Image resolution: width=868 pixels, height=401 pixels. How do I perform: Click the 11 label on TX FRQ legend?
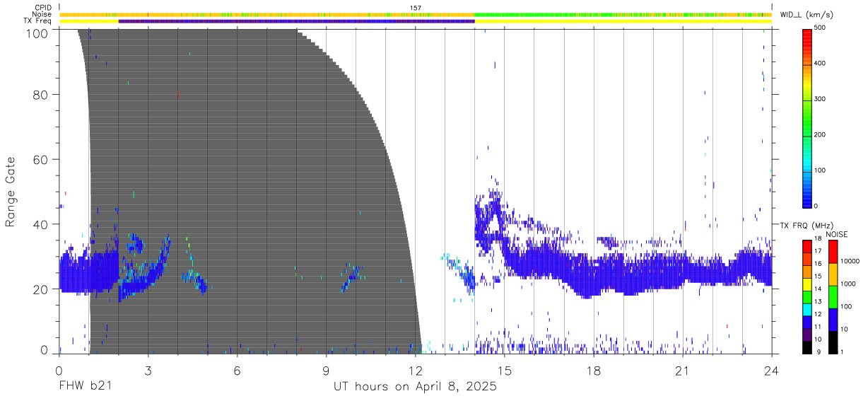(x=819, y=327)
